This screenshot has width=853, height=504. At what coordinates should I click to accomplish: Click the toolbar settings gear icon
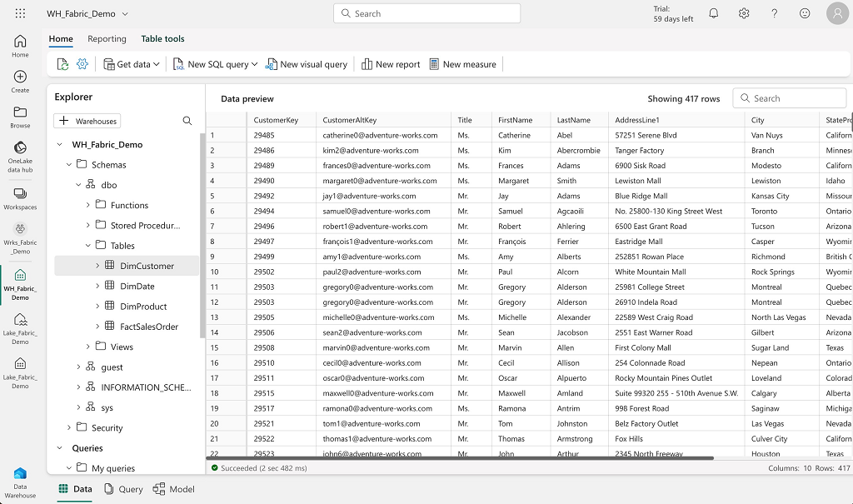coord(82,64)
